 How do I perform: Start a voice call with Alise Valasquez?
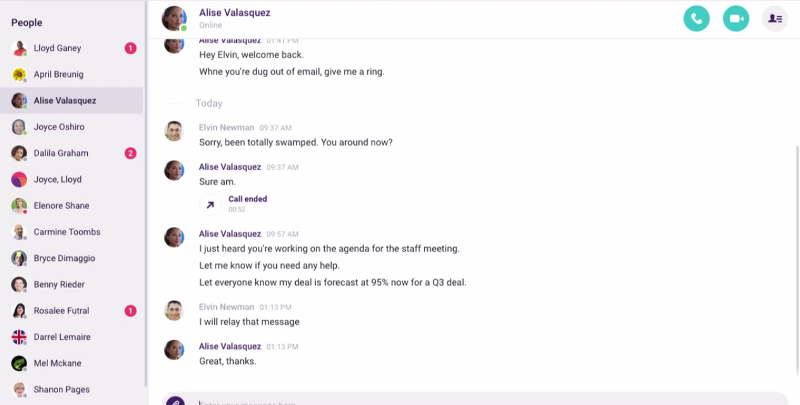[x=697, y=19]
